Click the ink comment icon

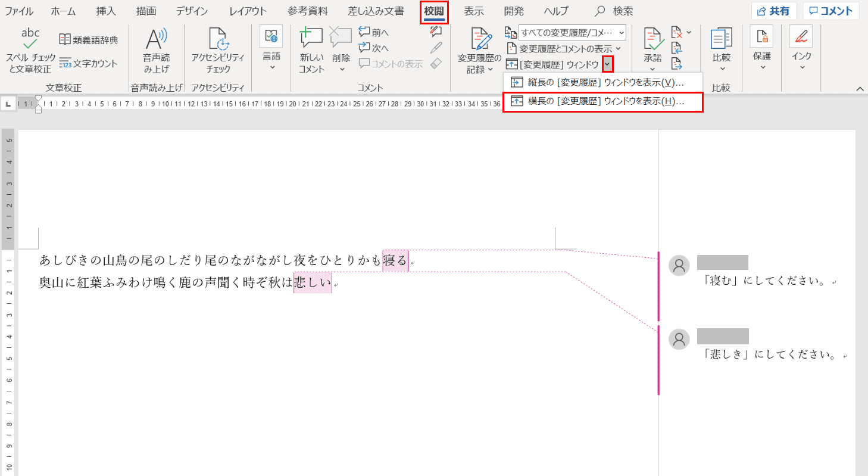(x=436, y=32)
